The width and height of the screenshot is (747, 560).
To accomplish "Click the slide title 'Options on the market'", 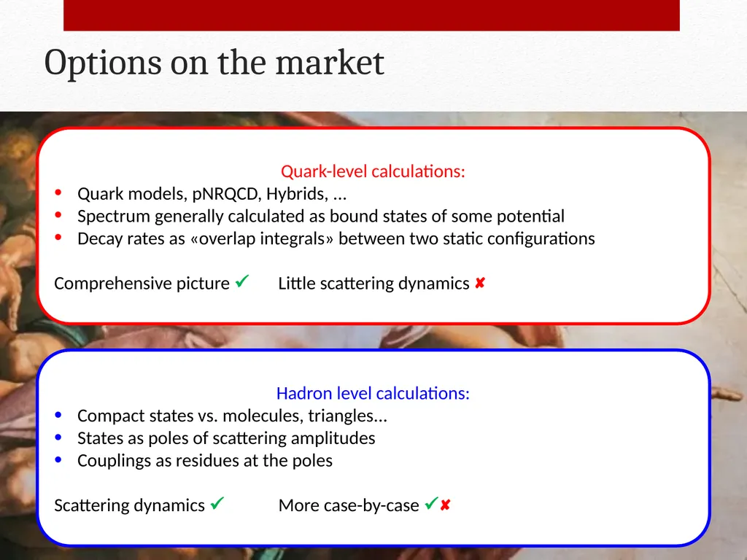I will pyautogui.click(x=214, y=63).
